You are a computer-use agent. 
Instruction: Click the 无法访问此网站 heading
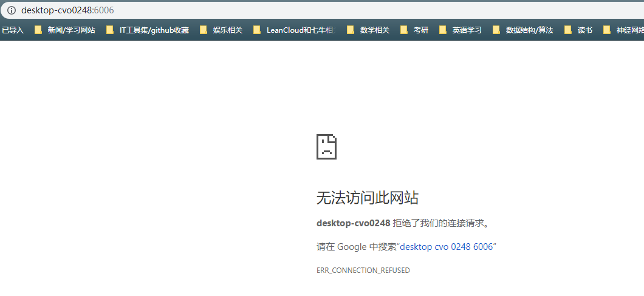click(368, 198)
